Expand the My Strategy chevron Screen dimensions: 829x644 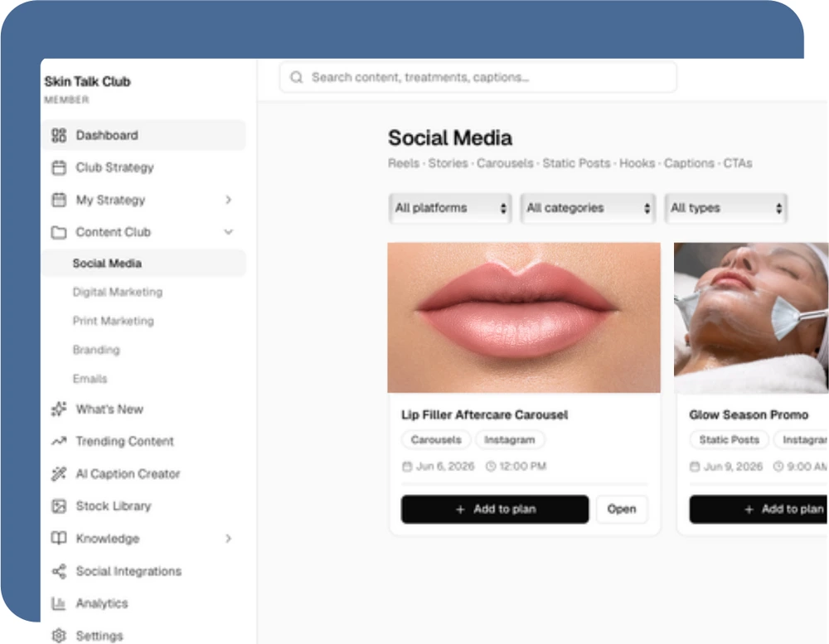[229, 200]
